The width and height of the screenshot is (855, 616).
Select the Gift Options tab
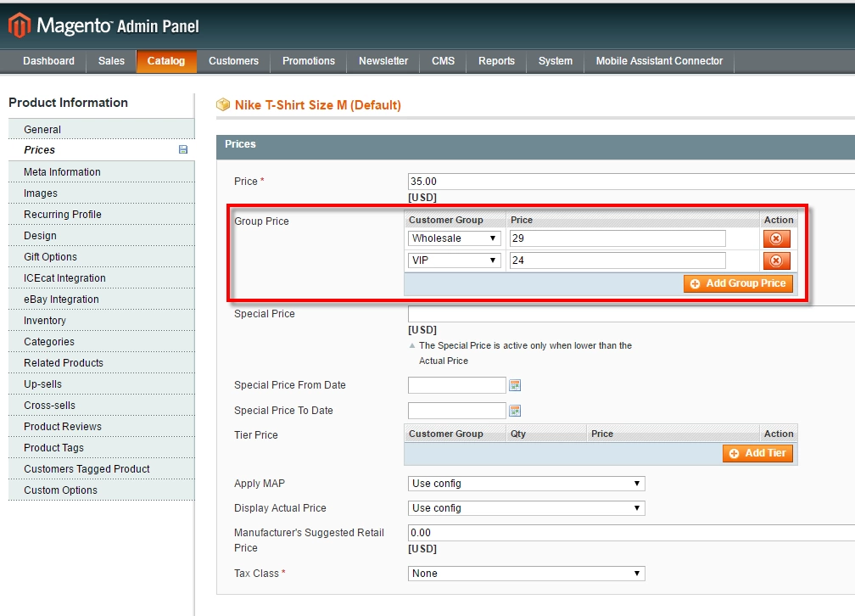[102, 257]
